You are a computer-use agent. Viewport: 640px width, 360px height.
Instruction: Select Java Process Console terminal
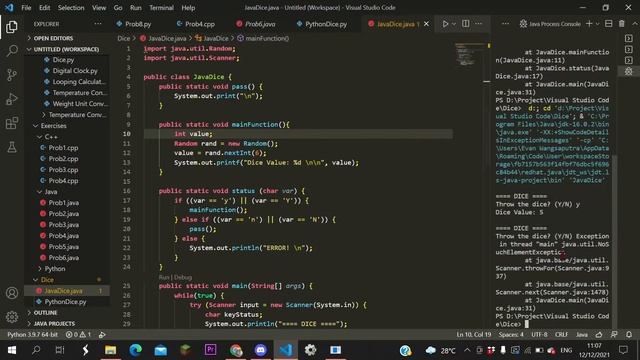click(549, 24)
